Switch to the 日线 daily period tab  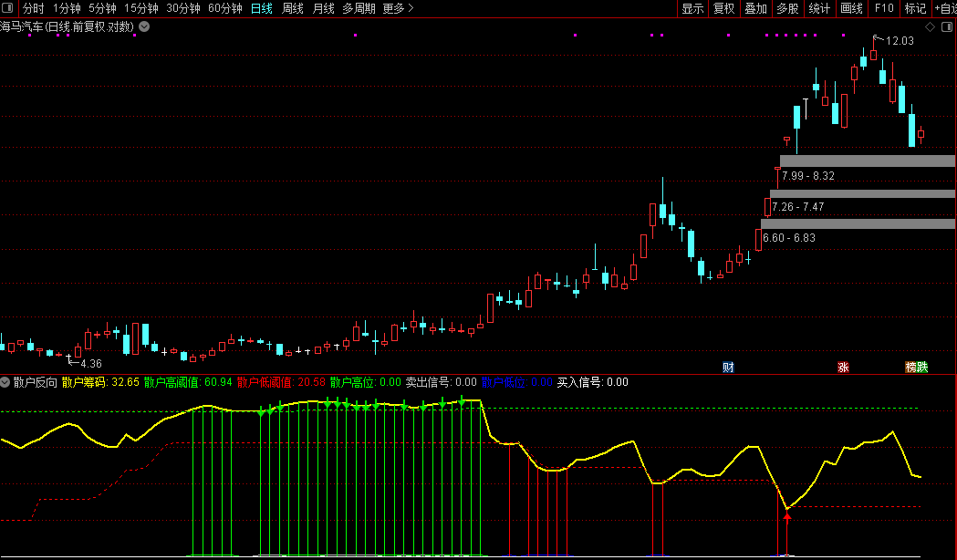point(261,8)
